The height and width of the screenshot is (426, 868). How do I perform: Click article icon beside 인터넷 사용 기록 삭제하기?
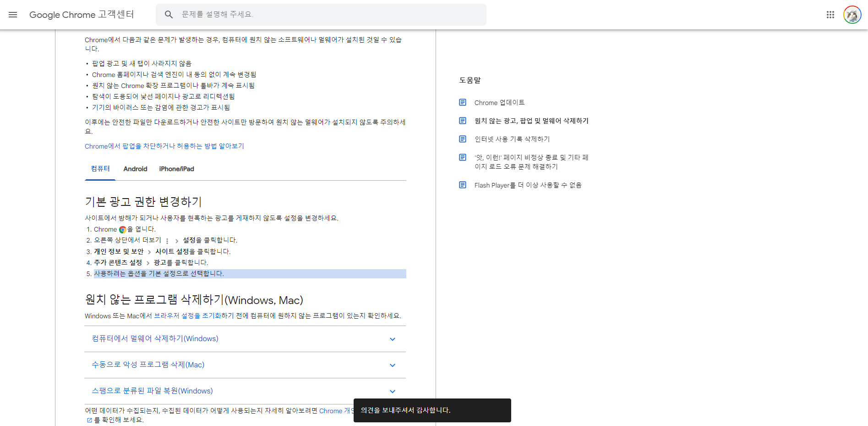coord(463,139)
